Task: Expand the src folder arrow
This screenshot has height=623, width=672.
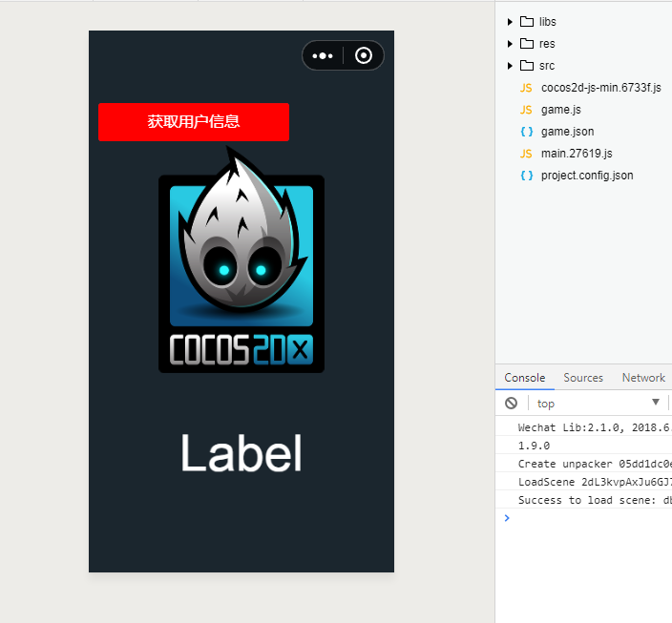Action: (510, 66)
